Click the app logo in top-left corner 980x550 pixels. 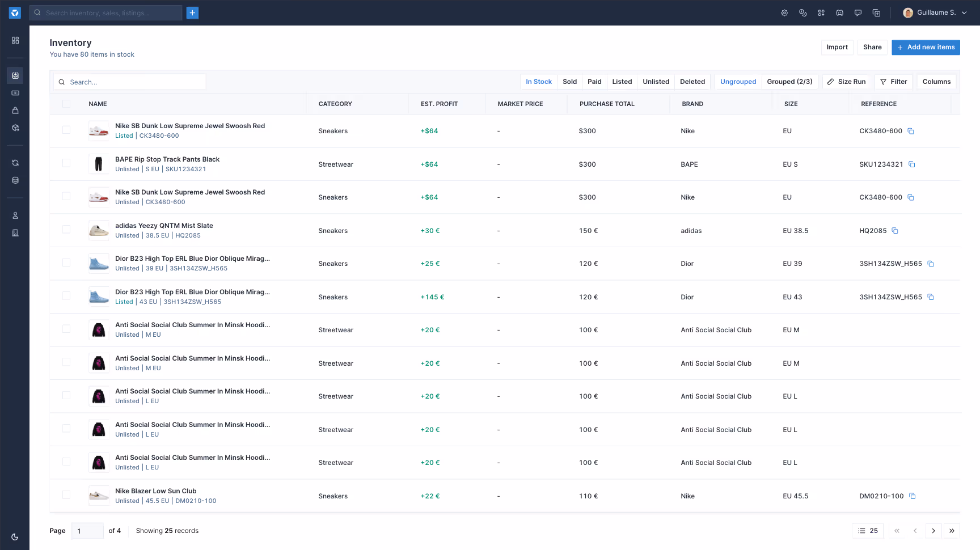[x=15, y=12]
